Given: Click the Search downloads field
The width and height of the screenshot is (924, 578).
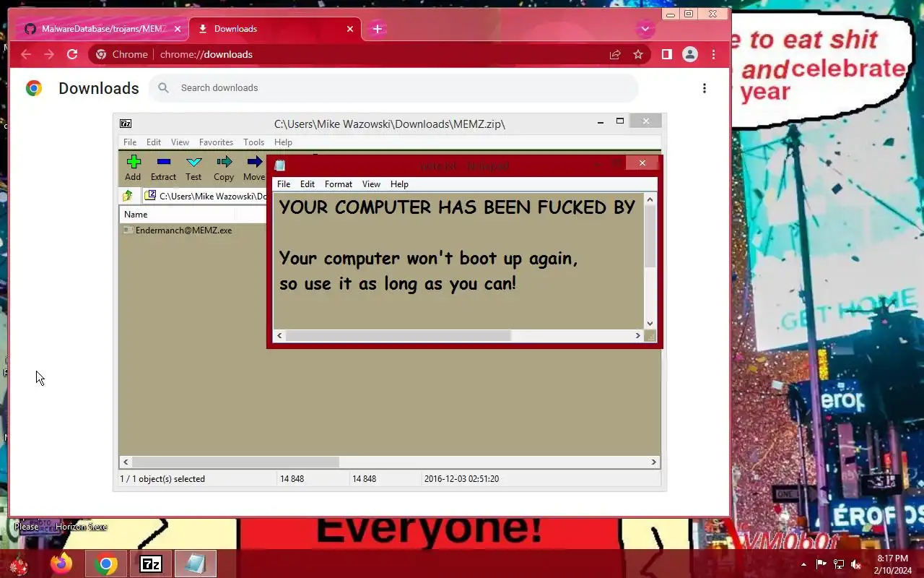Looking at the screenshot, I should [394, 88].
